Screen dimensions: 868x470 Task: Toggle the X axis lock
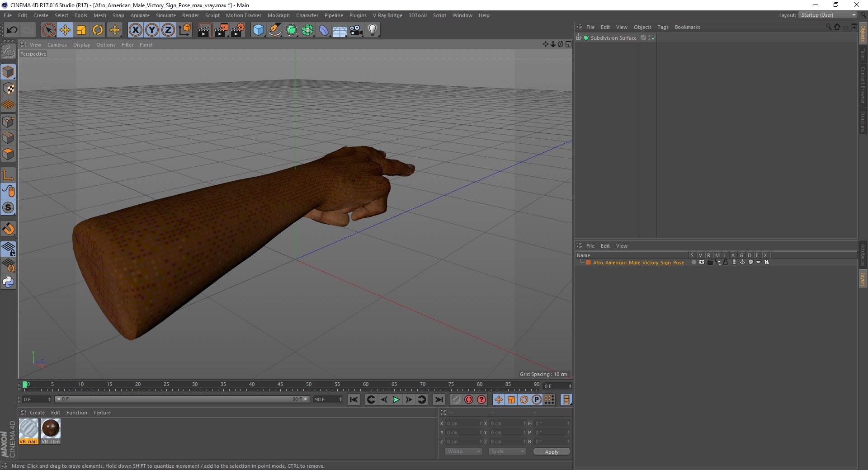click(135, 30)
